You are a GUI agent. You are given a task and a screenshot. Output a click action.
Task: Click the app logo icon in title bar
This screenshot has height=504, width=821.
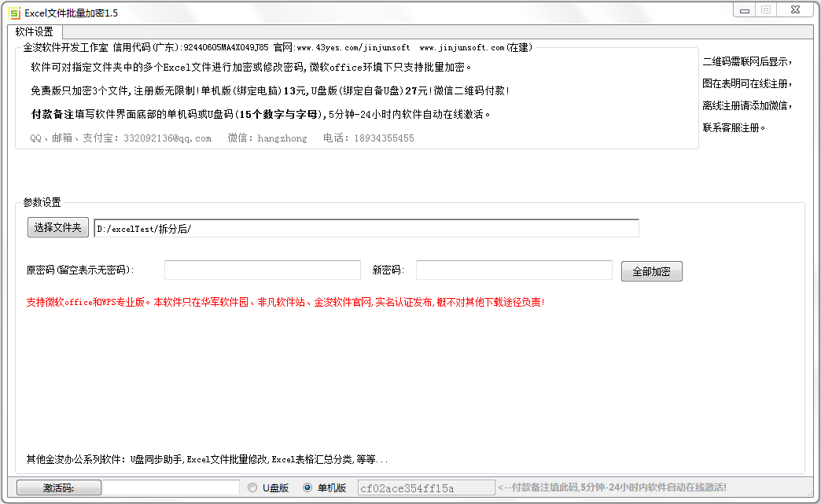coord(14,13)
